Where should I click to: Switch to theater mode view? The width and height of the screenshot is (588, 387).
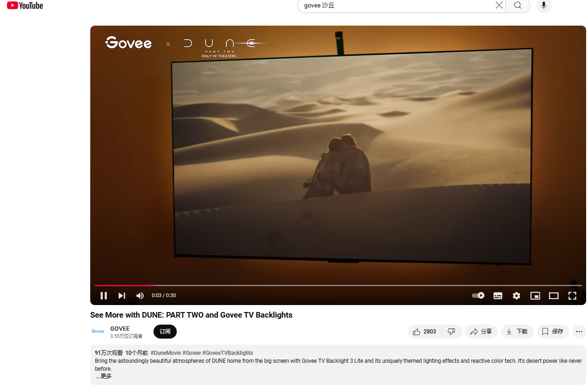pyautogui.click(x=554, y=296)
